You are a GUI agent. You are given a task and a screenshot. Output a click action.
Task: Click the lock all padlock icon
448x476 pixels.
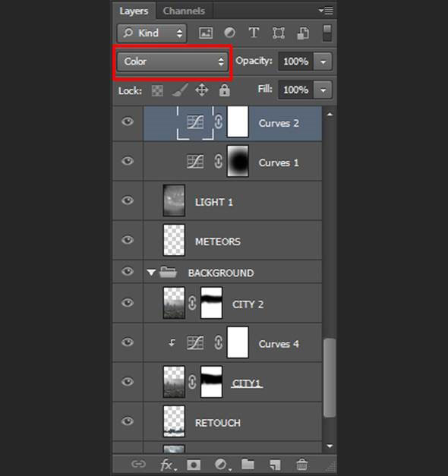pos(225,90)
